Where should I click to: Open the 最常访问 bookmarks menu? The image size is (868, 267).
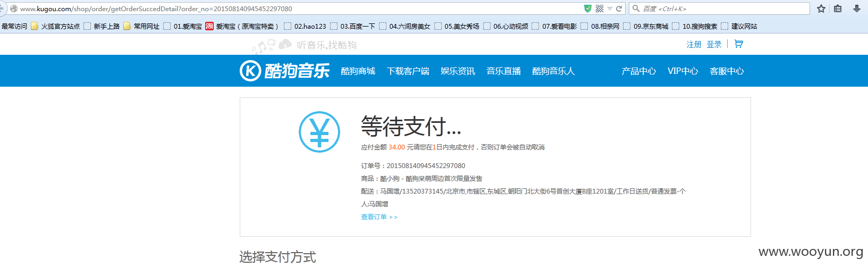14,26
